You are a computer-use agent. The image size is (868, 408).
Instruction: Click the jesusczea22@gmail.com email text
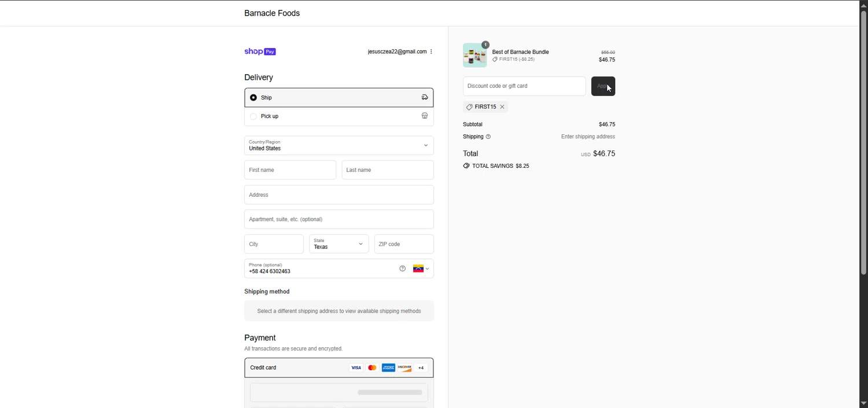pos(397,52)
